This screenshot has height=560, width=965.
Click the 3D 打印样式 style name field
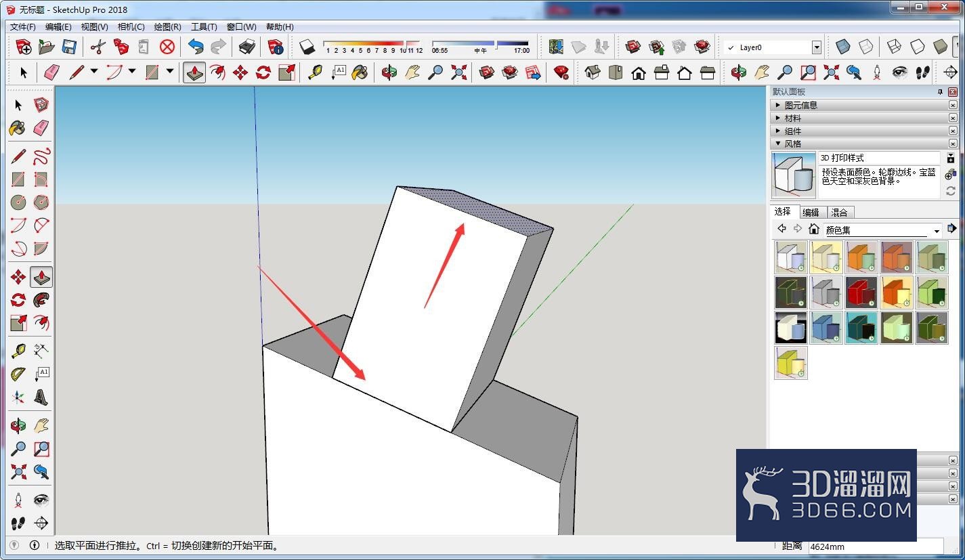point(879,158)
